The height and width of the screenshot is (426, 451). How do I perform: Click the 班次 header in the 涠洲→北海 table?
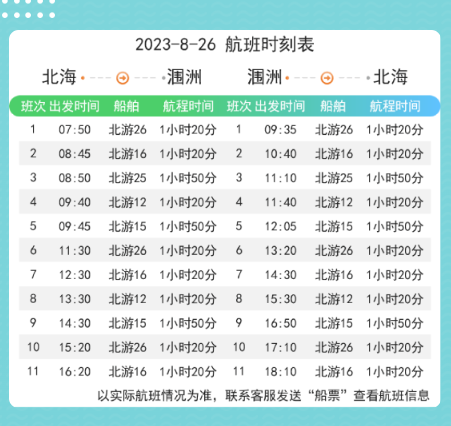[239, 106]
